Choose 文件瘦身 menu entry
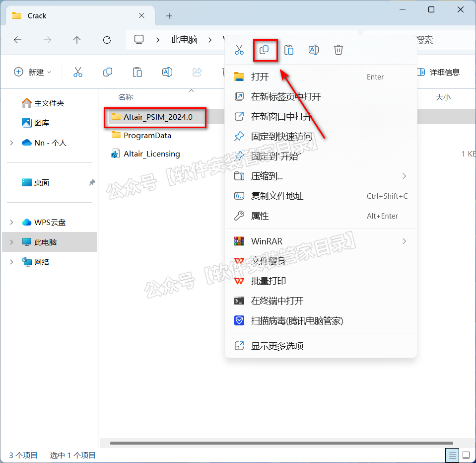The height and width of the screenshot is (463, 476). 321,261
